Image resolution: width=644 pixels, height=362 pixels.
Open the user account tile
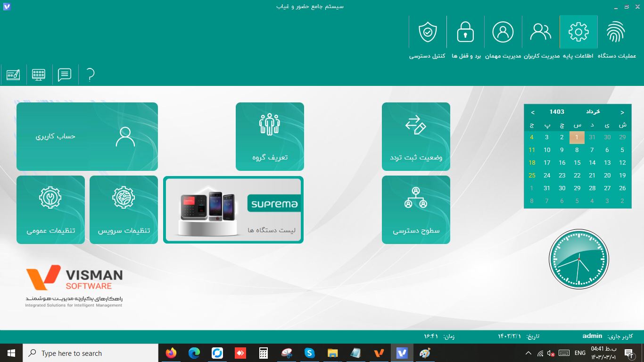click(87, 136)
